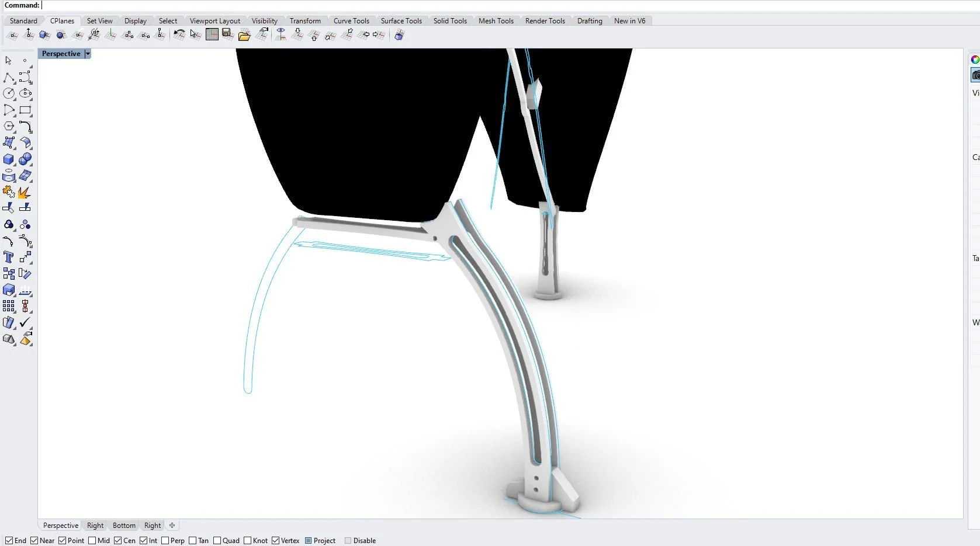
Task: Choose the Rectangle tool
Action: tap(25, 110)
